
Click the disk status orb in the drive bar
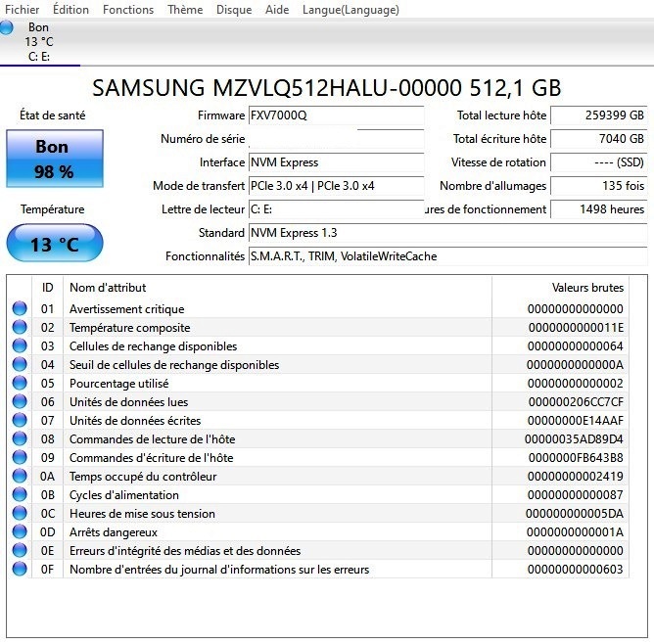[8, 28]
